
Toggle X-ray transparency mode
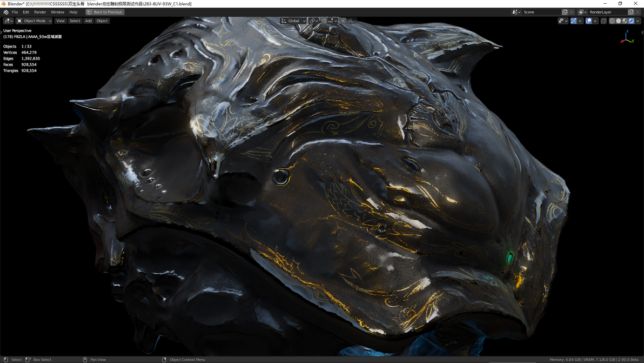(603, 21)
